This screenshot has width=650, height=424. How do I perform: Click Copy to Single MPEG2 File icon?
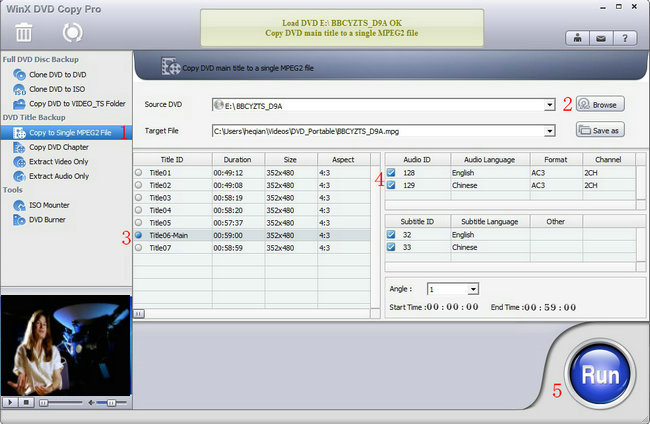click(19, 133)
